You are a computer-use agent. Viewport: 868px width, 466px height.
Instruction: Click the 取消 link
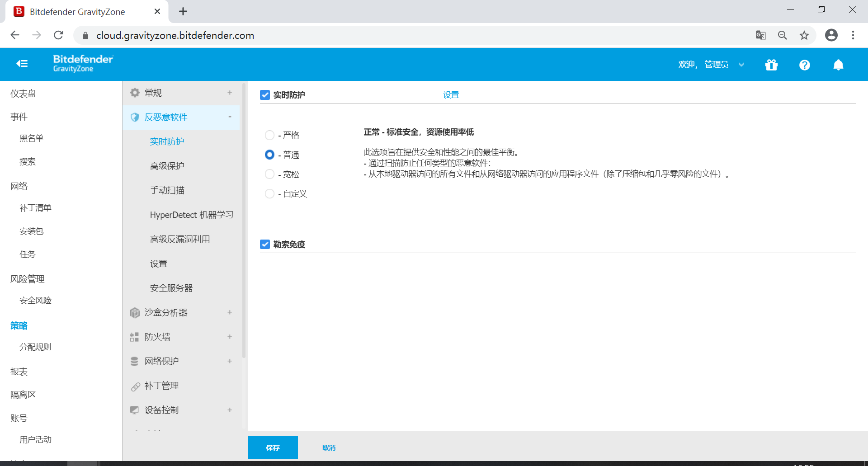pos(329,447)
